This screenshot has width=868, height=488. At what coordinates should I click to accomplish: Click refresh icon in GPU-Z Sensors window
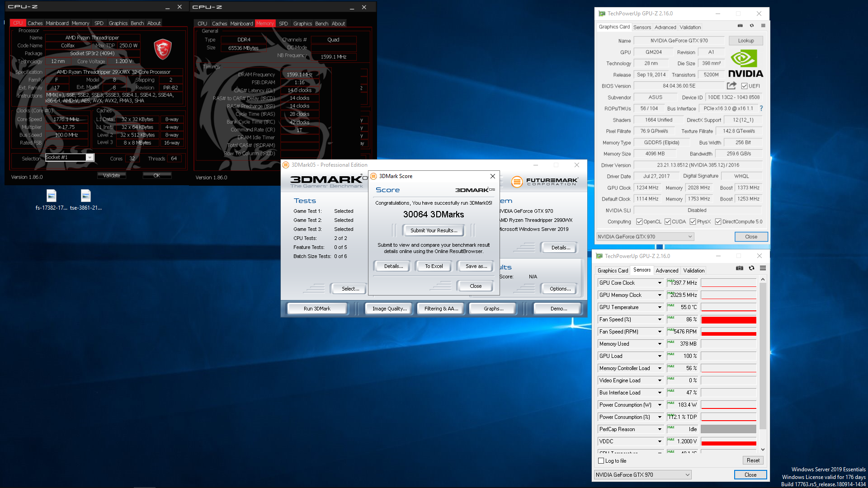pos(751,268)
